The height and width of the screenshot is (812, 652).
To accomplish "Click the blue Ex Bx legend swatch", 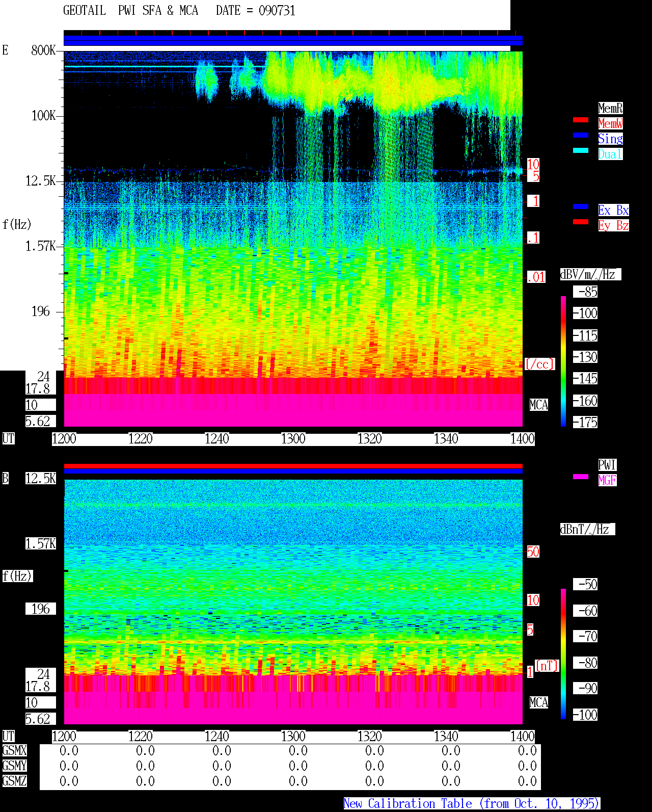I will coord(581,206).
